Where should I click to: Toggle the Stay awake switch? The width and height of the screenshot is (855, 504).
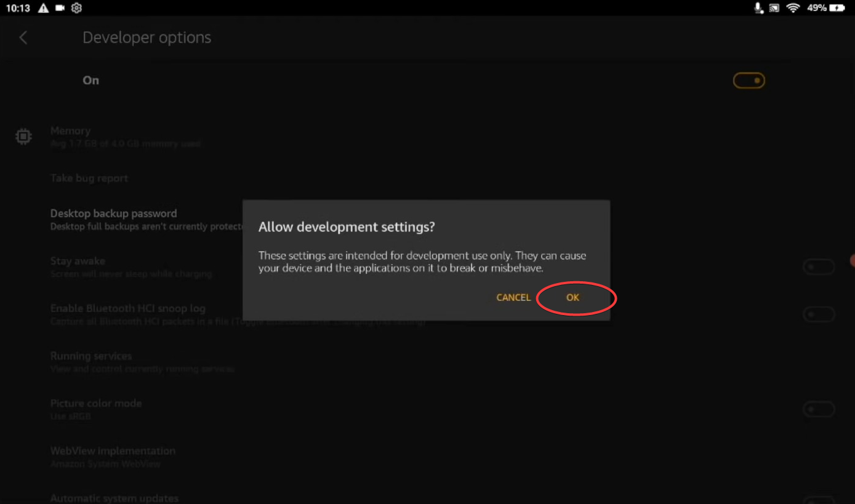click(x=819, y=267)
